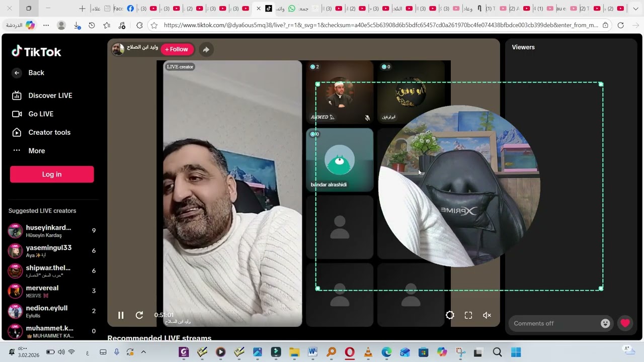This screenshot has height=362, width=644.
Task: Open the browser profile avatar
Action: click(x=61, y=25)
